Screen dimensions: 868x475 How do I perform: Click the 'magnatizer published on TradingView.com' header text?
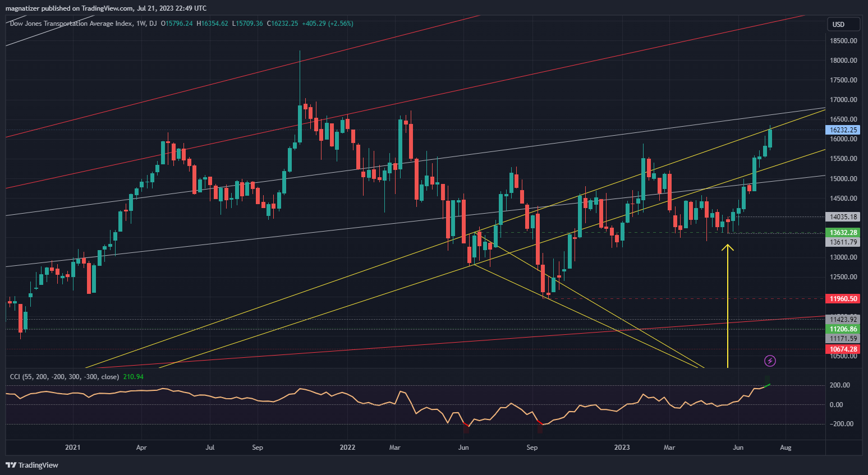tap(70, 8)
